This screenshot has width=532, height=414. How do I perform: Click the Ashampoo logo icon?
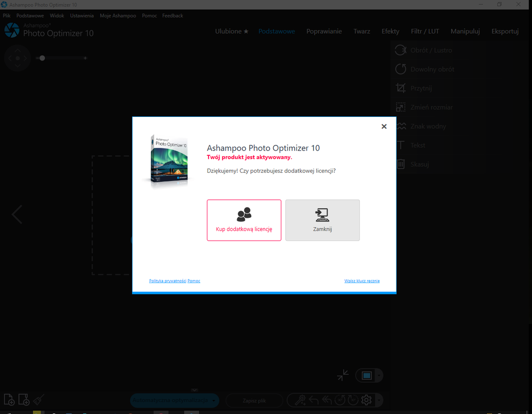pos(12,30)
